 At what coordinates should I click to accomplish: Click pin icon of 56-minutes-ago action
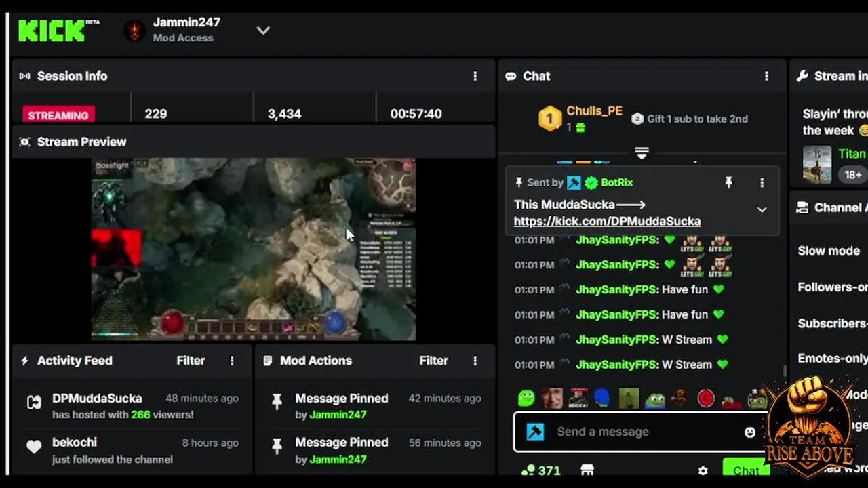(x=277, y=446)
